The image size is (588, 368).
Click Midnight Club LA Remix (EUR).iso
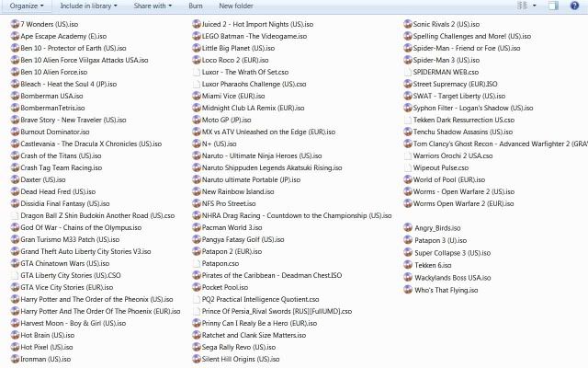coord(254,109)
